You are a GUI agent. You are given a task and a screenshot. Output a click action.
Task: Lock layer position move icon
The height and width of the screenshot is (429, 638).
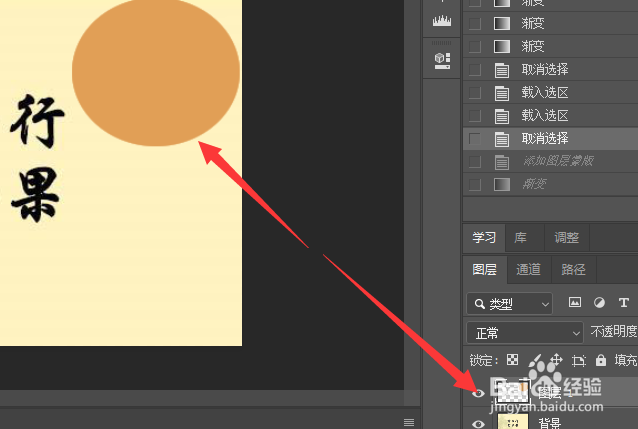(556, 360)
